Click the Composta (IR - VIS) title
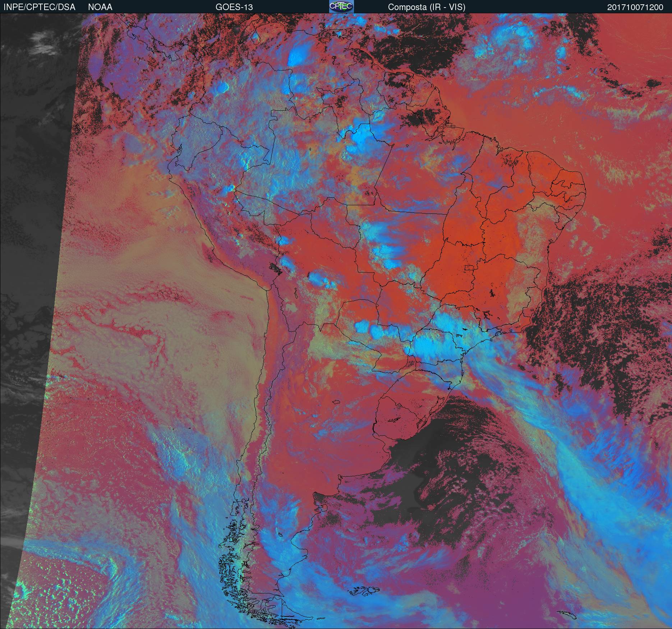Screen dimensions: 672x629 click(427, 7)
